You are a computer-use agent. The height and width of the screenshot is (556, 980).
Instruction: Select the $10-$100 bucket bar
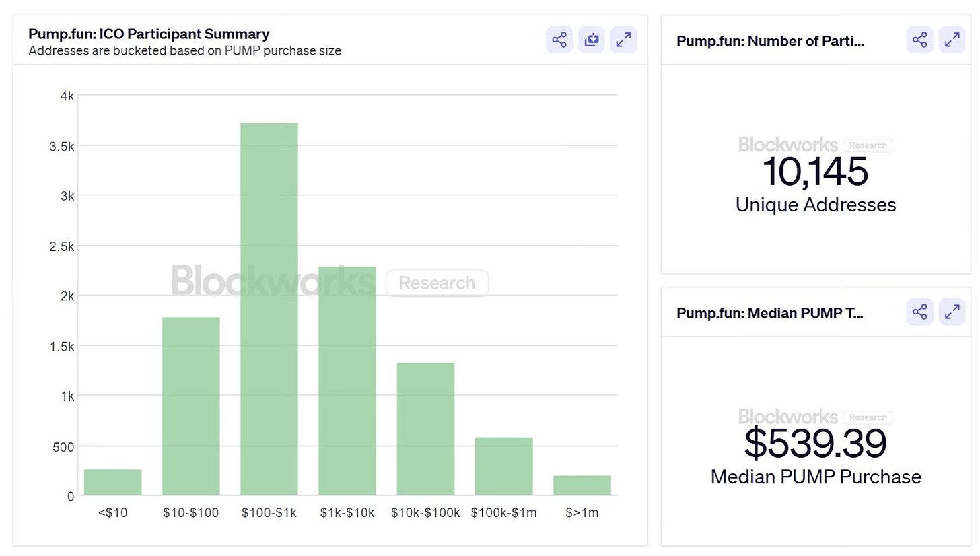pos(191,407)
